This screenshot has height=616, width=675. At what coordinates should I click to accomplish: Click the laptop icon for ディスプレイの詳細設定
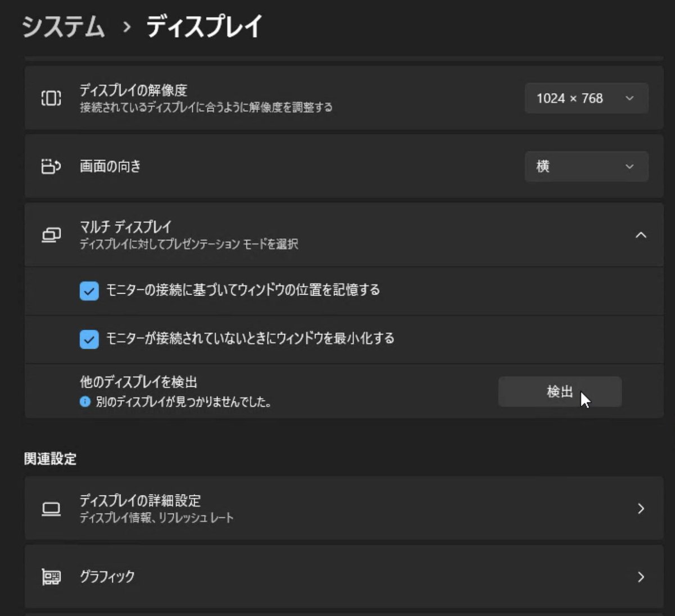pyautogui.click(x=51, y=509)
